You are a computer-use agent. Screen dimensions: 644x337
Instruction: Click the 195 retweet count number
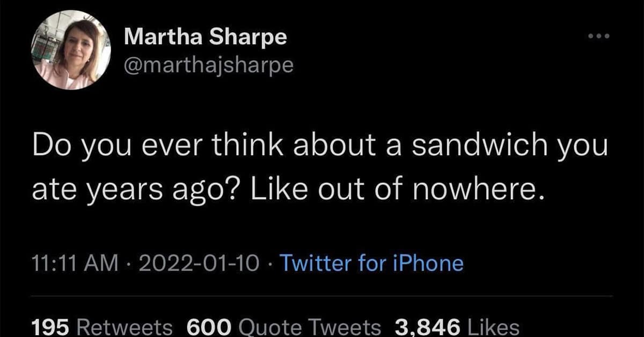52,327
